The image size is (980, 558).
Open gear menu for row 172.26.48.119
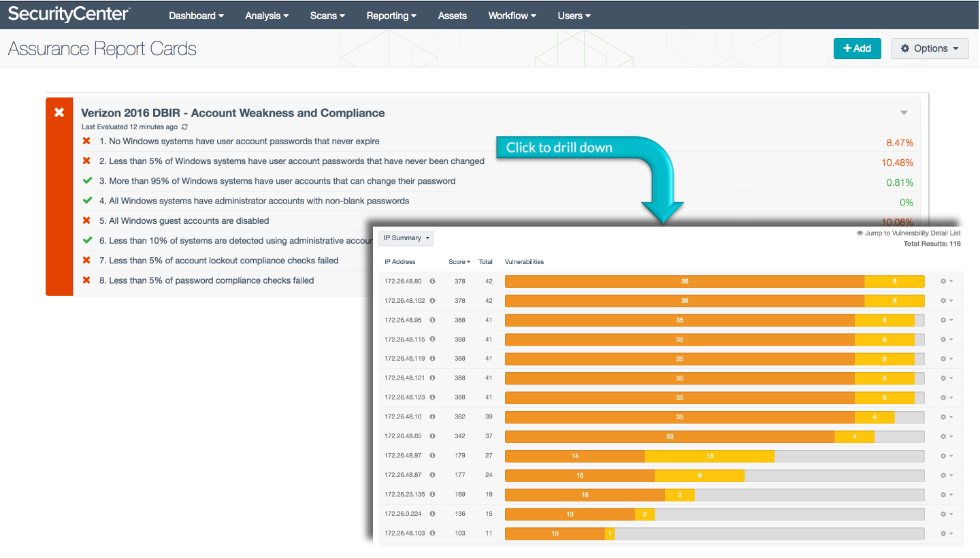coord(946,359)
